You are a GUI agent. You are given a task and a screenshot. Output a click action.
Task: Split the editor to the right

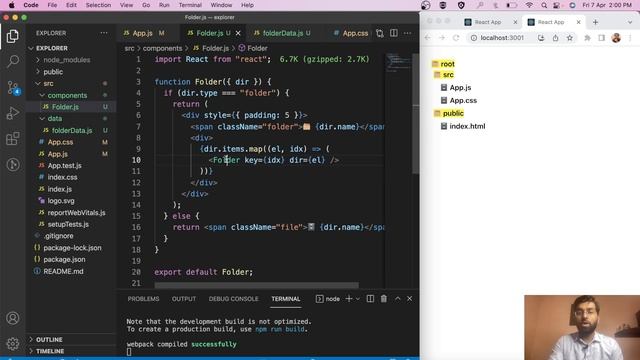pos(394,33)
